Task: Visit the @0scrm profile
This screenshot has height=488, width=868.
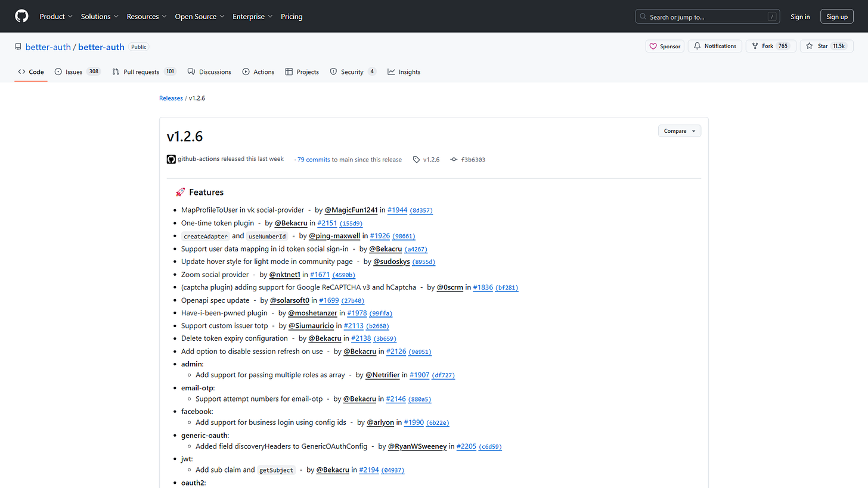Action: click(x=450, y=287)
